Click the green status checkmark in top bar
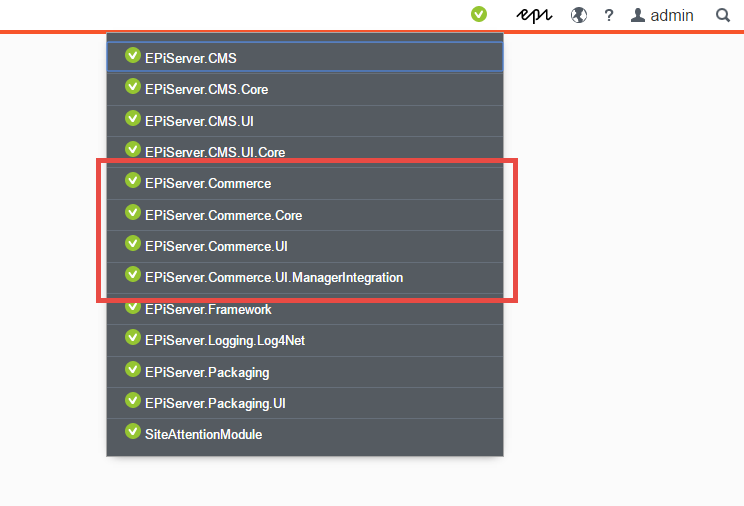Image resolution: width=744 pixels, height=506 pixels. tap(479, 15)
